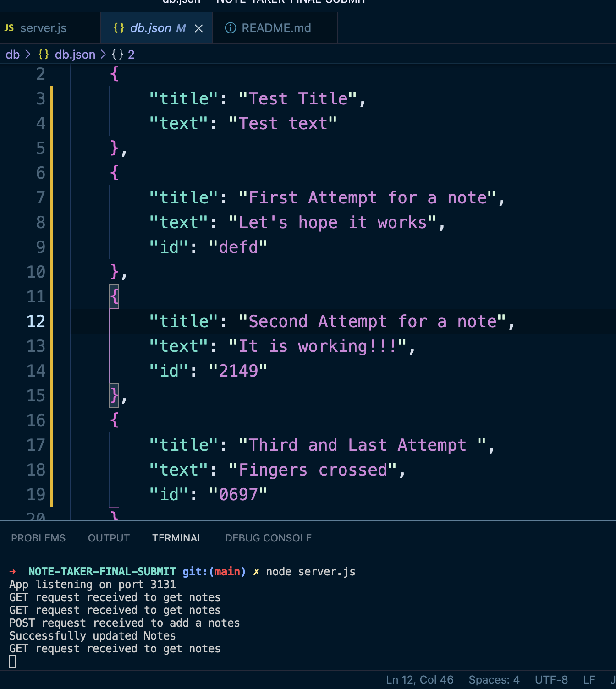Click line number 7 in the gutter
This screenshot has height=689, width=616.
[41, 197]
